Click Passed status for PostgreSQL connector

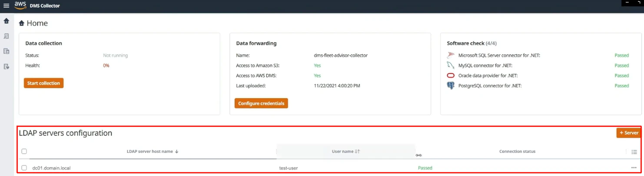(621, 86)
